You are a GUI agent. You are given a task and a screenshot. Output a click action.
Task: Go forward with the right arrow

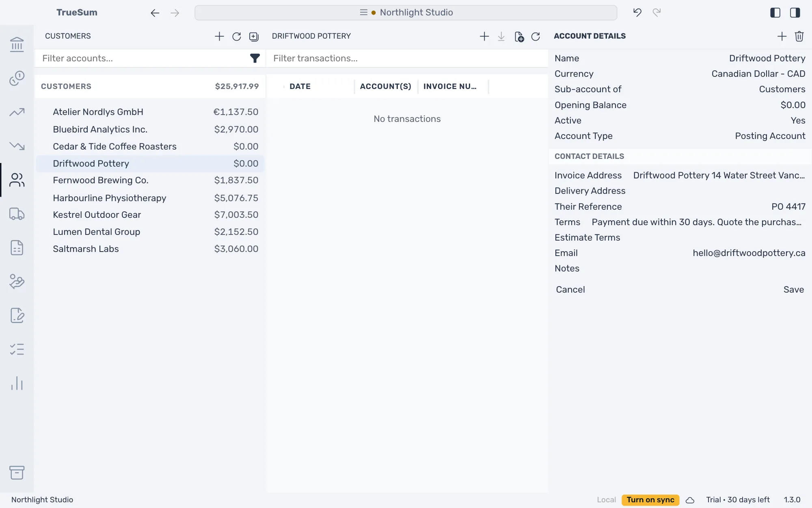tap(175, 13)
